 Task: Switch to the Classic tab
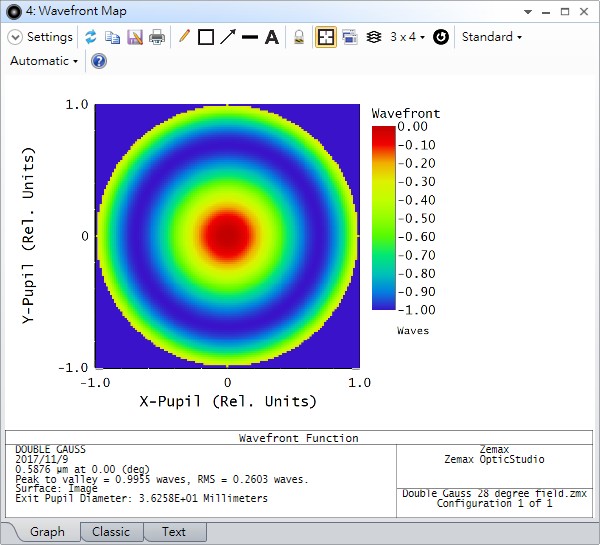[x=111, y=532]
